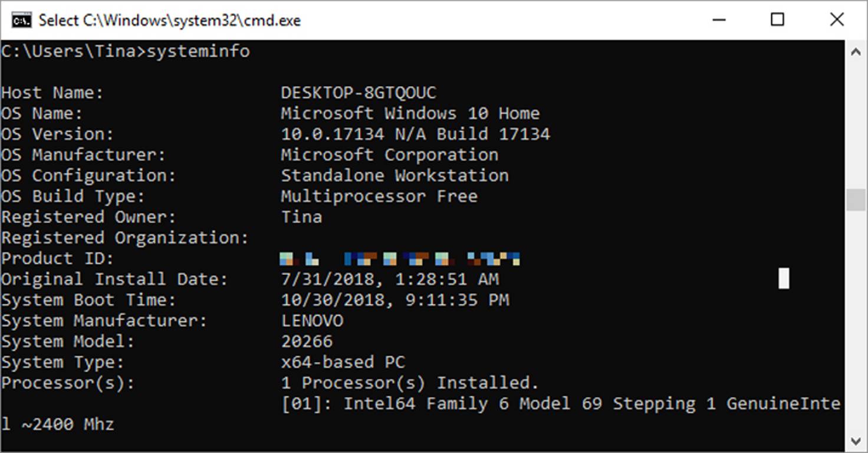The height and width of the screenshot is (453, 868).
Task: Click the Registered Owner value Tina
Action: 301,216
